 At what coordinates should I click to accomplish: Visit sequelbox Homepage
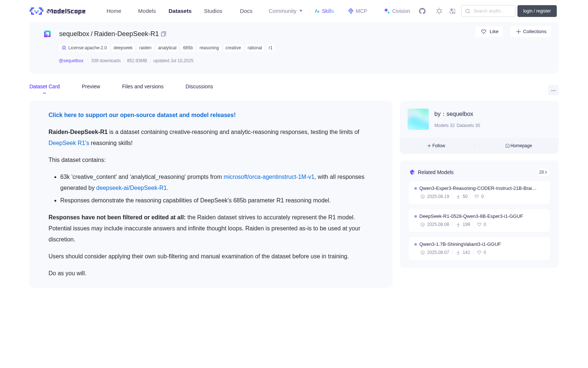click(519, 146)
